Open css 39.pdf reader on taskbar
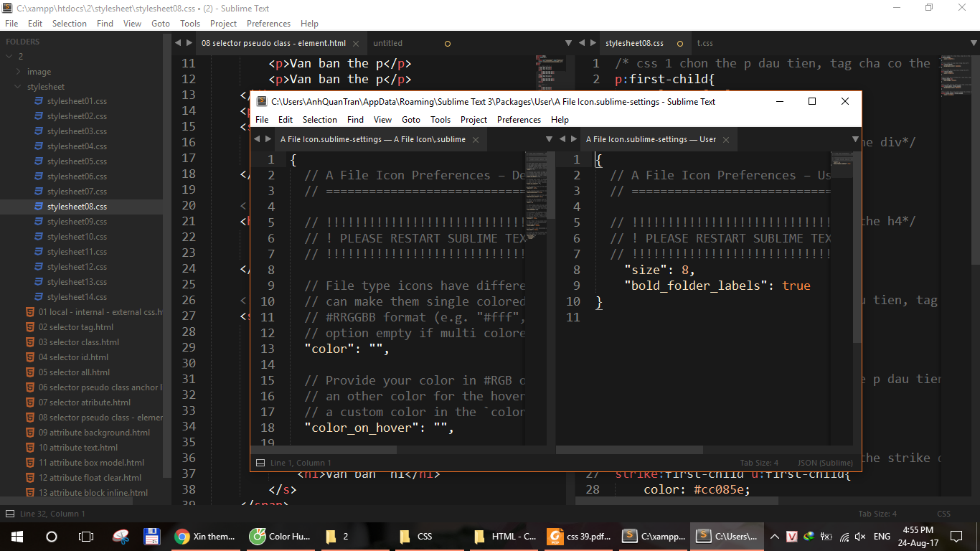The image size is (980, 551). pyautogui.click(x=578, y=536)
